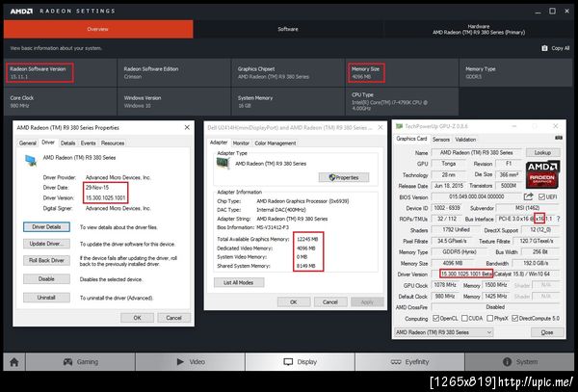The image size is (578, 392).
Task: Click the BIOS Version field in GPU-Z
Action: [x=476, y=196]
